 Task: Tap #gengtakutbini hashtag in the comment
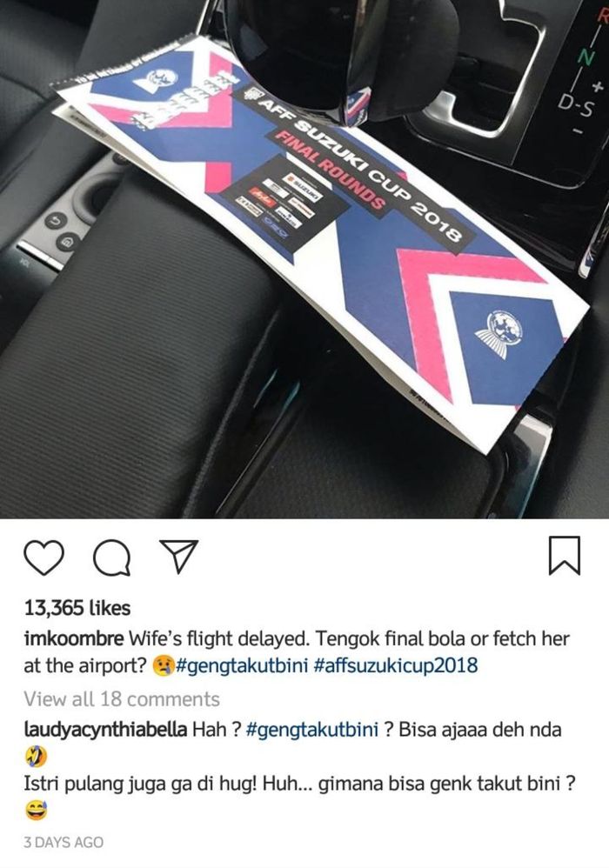[311, 731]
